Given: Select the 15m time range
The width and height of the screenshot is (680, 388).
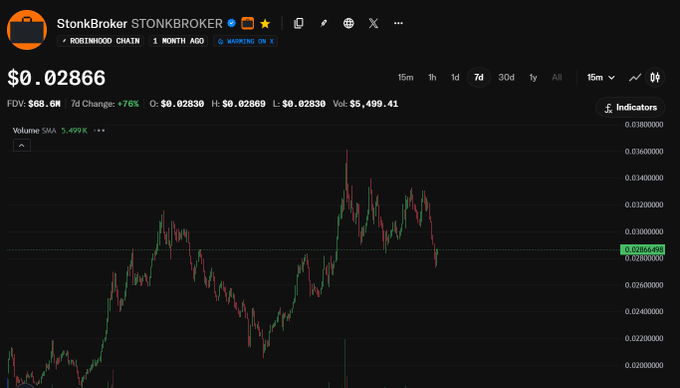Looking at the screenshot, I should tap(405, 78).
